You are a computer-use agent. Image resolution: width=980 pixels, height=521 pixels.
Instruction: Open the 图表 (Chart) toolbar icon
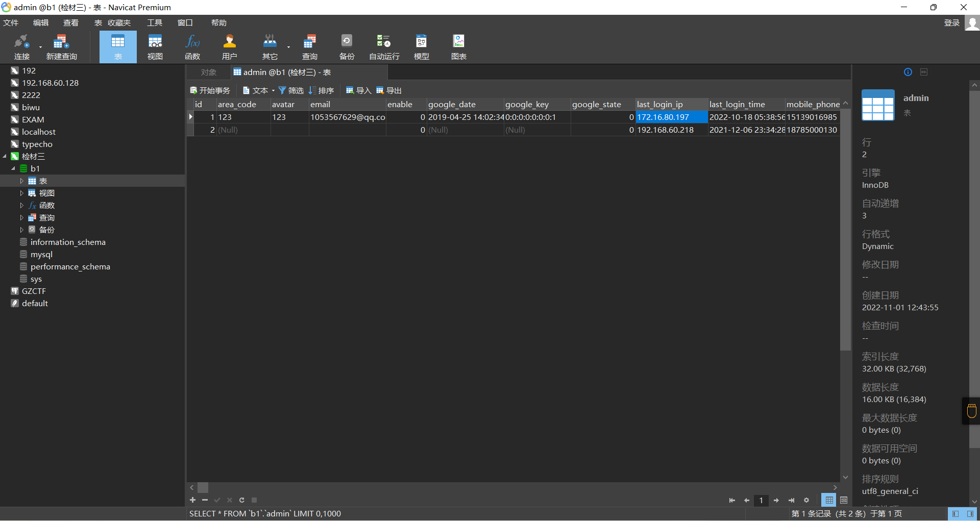(x=459, y=46)
